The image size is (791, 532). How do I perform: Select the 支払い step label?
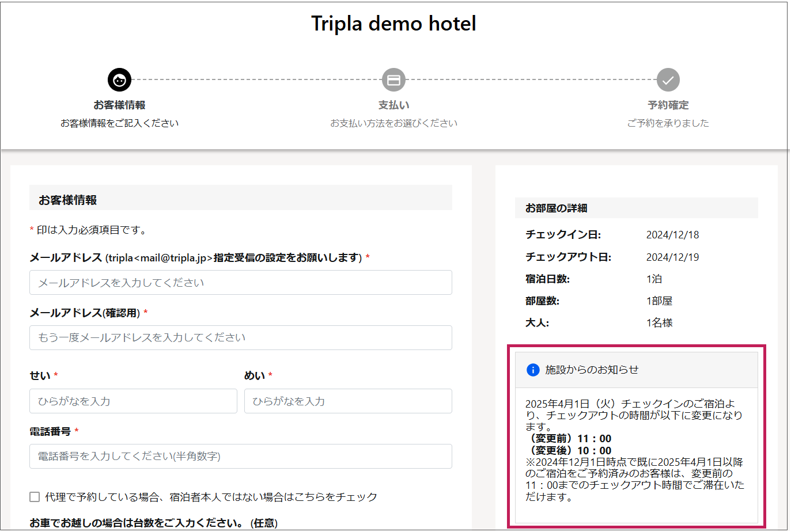click(393, 105)
